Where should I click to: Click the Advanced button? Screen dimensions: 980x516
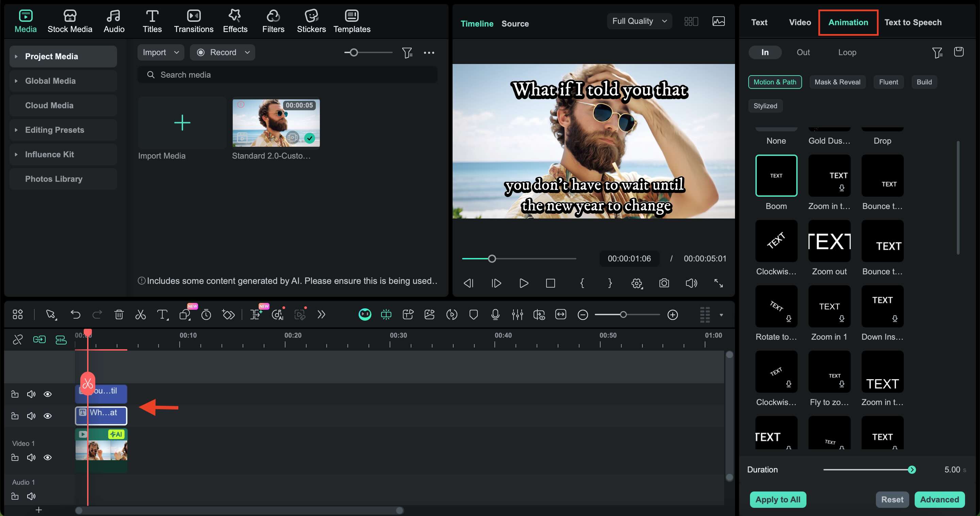click(x=939, y=499)
